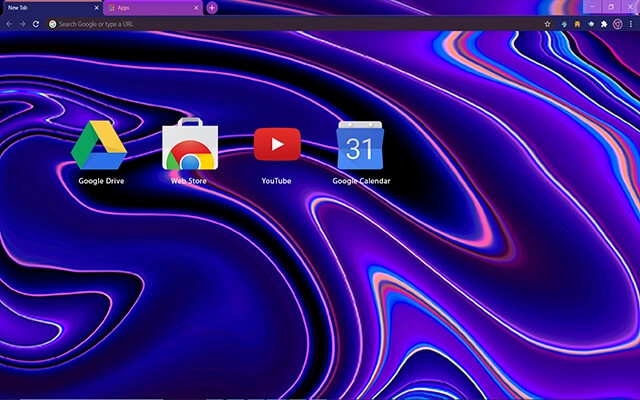
Task: Close the Chrome window
Action: [x=629, y=7]
